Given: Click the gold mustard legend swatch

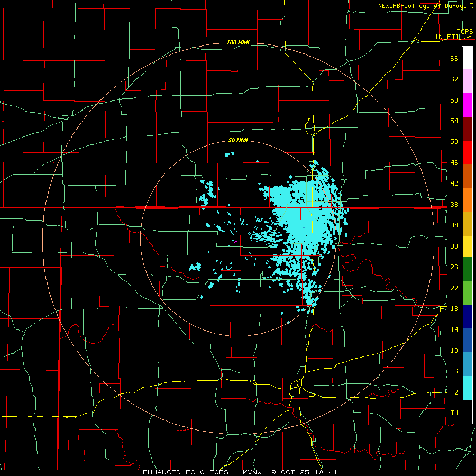Looking at the screenshot, I should coord(467,224).
